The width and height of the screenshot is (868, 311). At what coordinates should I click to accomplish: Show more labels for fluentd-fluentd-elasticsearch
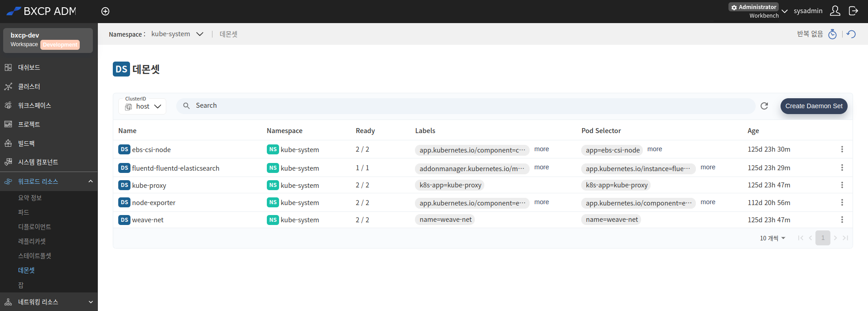pyautogui.click(x=541, y=167)
